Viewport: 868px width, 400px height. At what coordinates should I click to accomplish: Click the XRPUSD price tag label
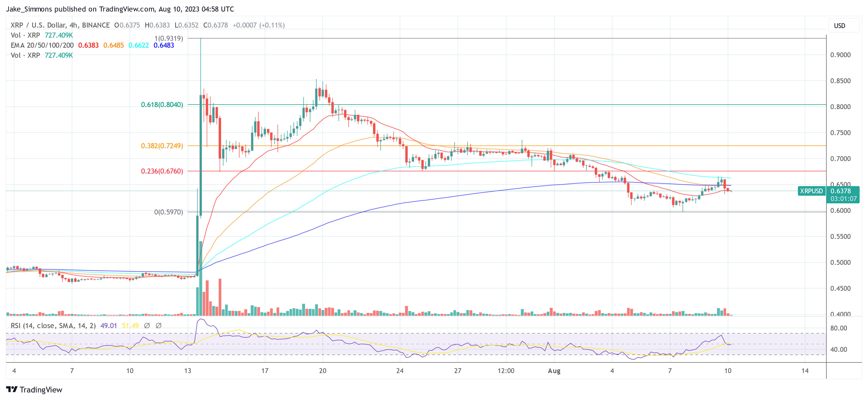tap(811, 191)
